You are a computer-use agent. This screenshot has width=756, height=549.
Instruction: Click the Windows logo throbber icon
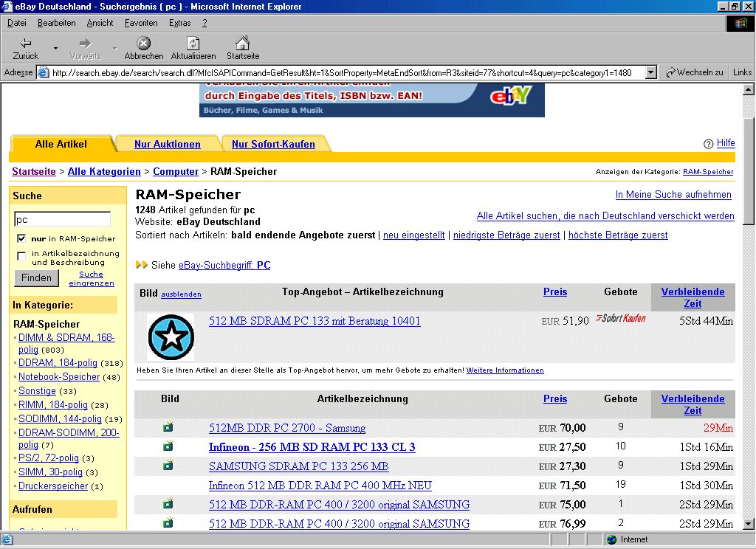pyautogui.click(x=740, y=24)
